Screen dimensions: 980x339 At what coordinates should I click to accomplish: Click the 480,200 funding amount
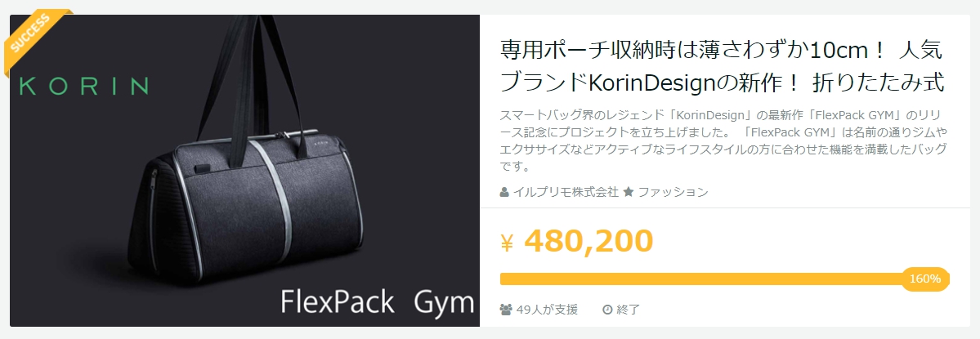coord(588,241)
